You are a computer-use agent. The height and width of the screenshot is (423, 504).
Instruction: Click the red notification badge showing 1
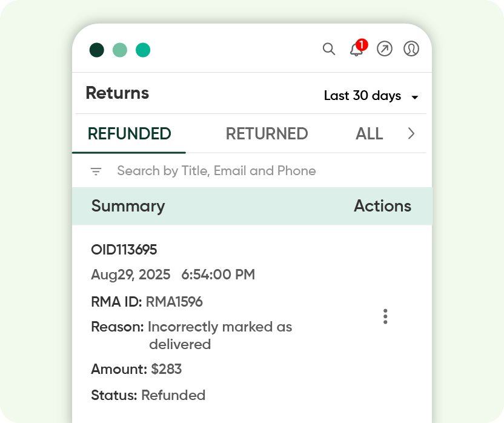[362, 44]
